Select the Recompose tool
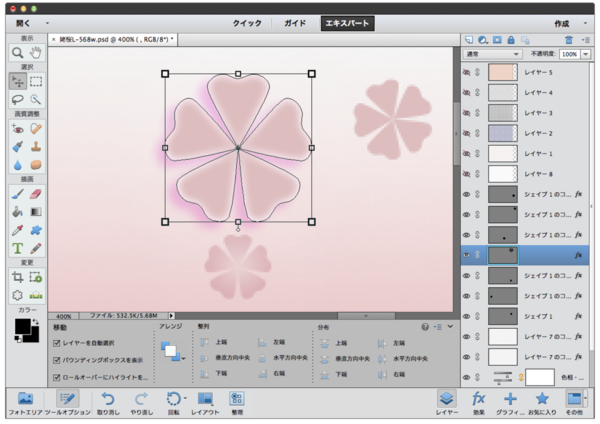600x424 pixels. 36,277
